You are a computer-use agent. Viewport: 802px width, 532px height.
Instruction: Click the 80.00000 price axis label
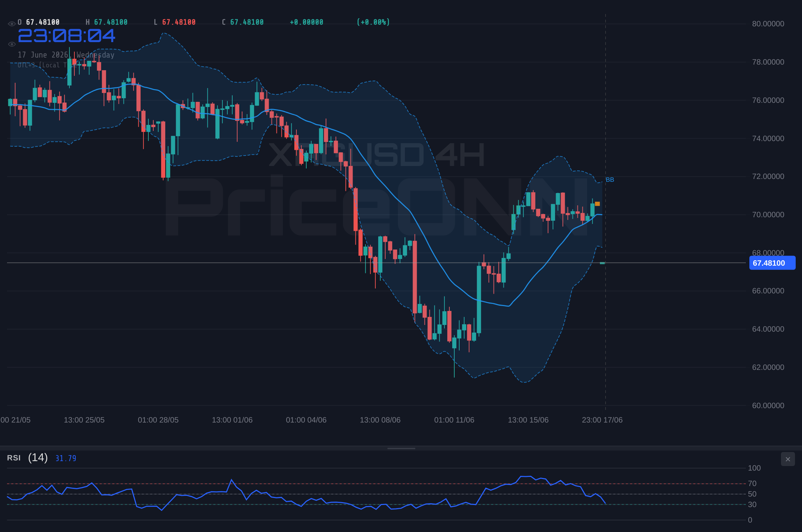pos(768,24)
